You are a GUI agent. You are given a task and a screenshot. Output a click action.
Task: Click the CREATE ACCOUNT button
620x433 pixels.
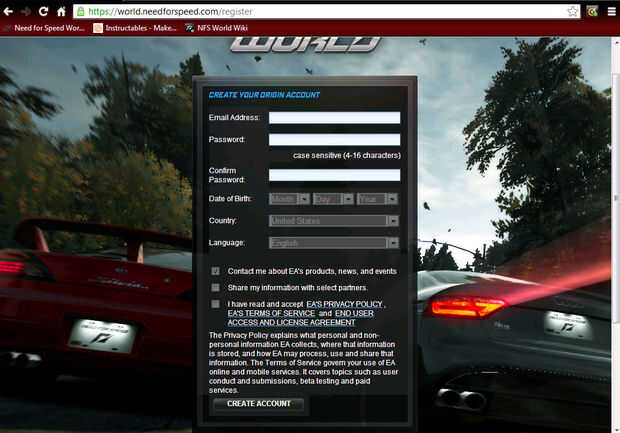tap(259, 404)
